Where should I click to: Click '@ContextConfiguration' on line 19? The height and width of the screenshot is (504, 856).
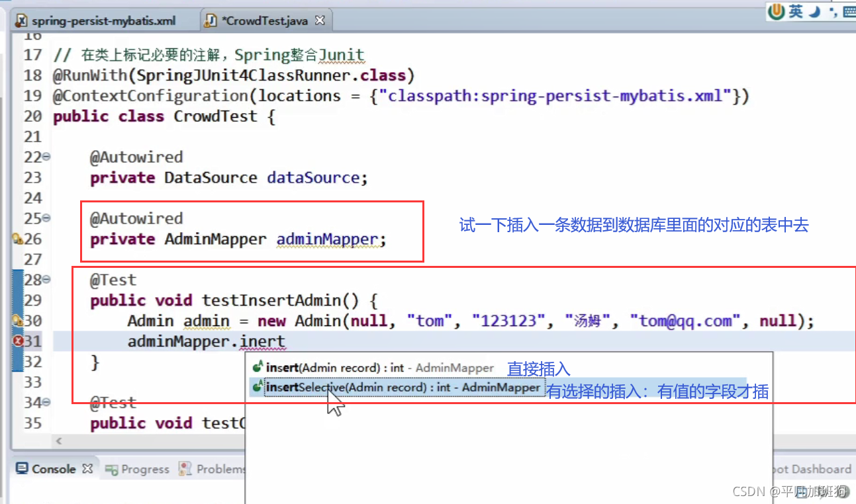(x=151, y=96)
